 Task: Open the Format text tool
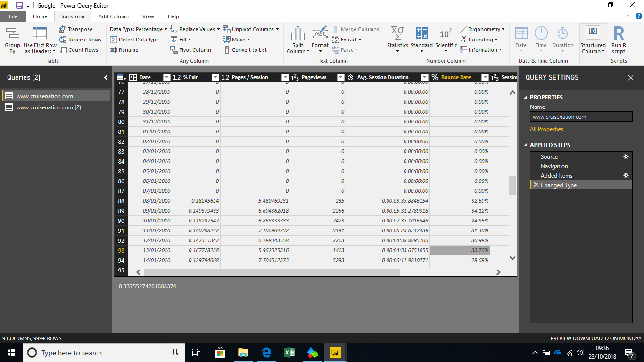[320, 40]
